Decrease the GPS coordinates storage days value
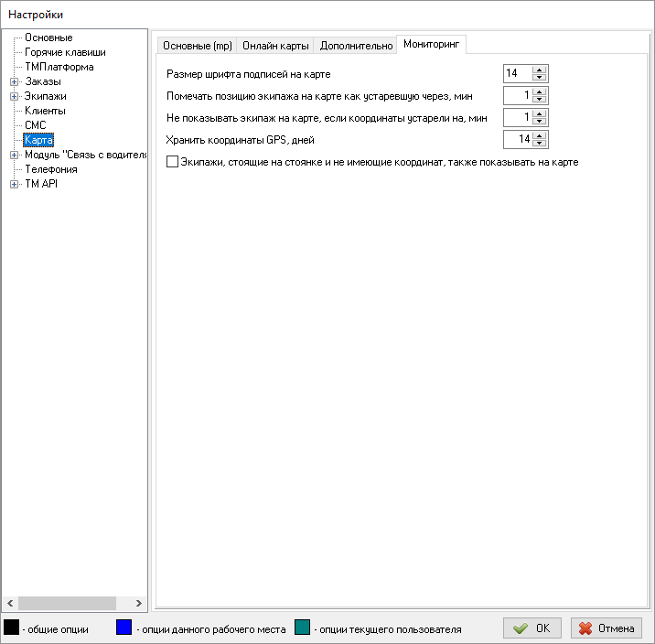655x644 pixels. (x=540, y=144)
